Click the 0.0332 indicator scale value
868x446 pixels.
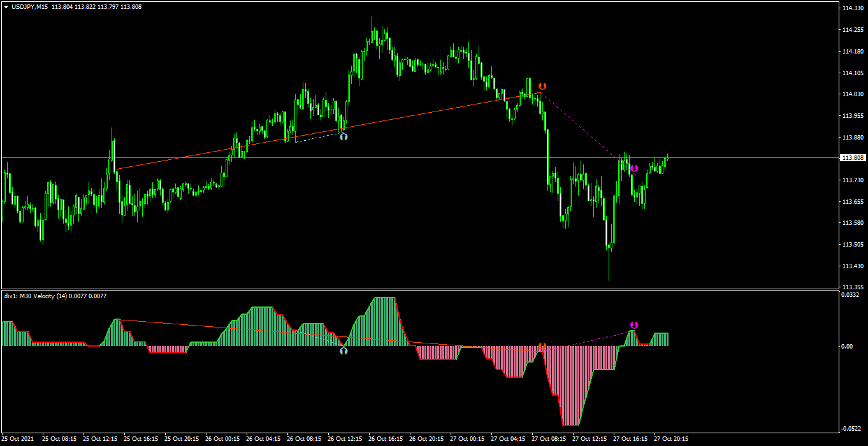click(851, 294)
